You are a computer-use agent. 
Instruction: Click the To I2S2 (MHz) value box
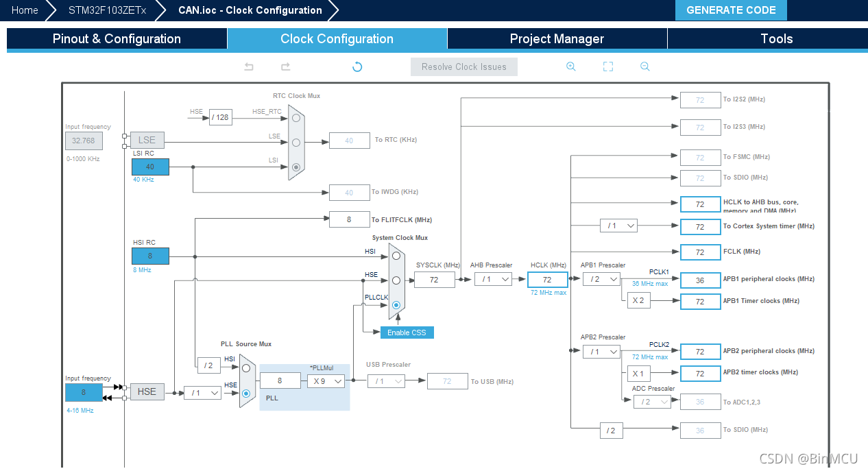[700, 99]
